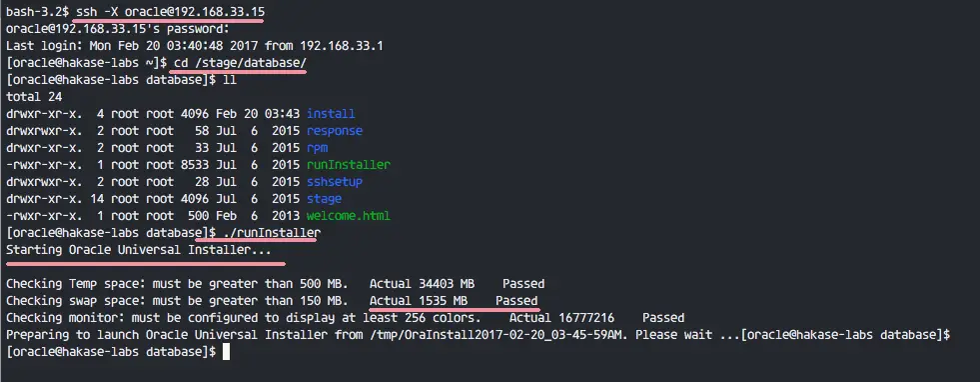Click the Actual 34403 MB temp value
Image resolution: width=980 pixels, height=382 pixels.
(422, 284)
